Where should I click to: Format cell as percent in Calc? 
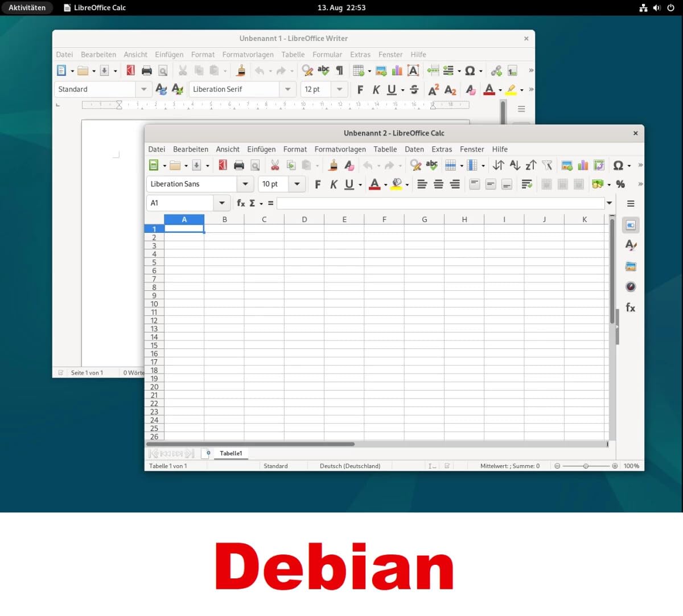[620, 184]
